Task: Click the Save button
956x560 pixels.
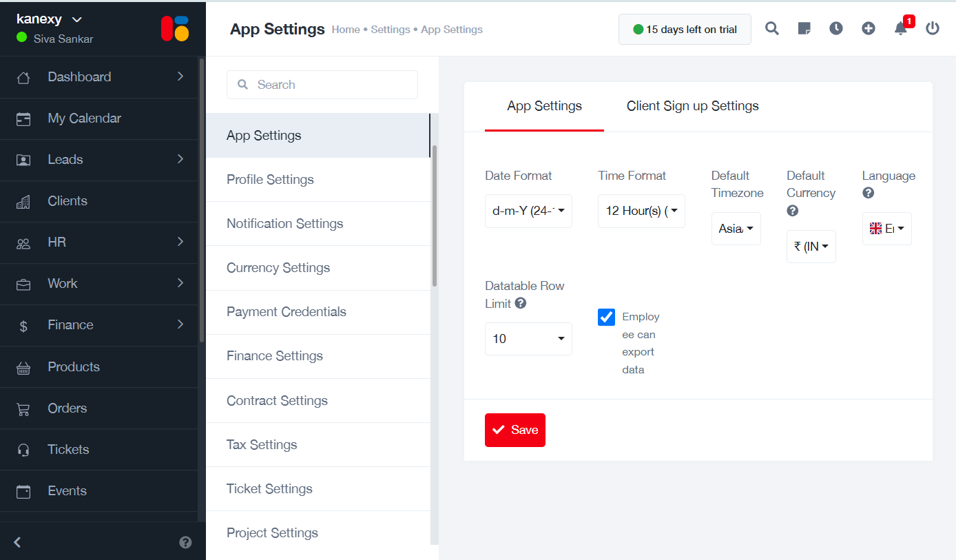Action: coord(515,430)
